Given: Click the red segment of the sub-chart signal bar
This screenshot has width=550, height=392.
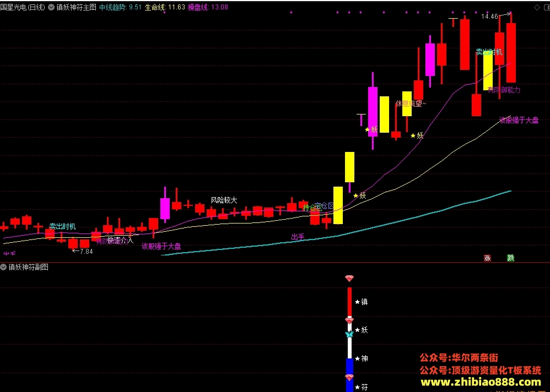Looking at the screenshot, I should point(349,302).
